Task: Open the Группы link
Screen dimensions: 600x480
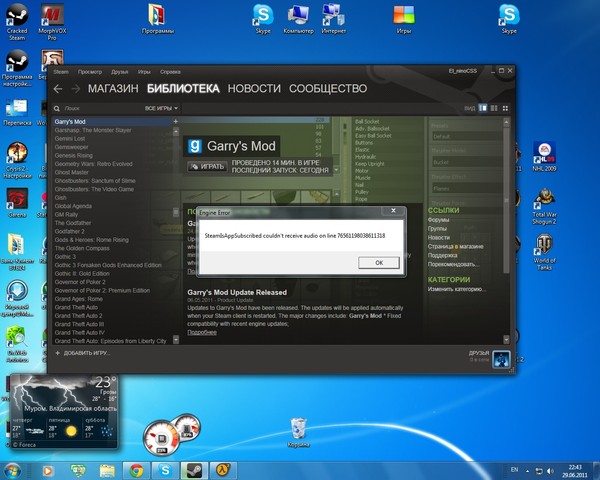Action: (x=437, y=229)
